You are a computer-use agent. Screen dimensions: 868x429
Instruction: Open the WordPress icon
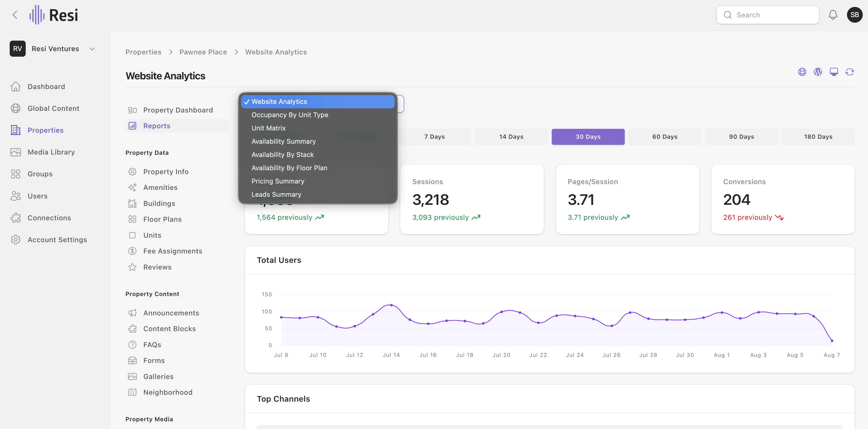point(818,72)
